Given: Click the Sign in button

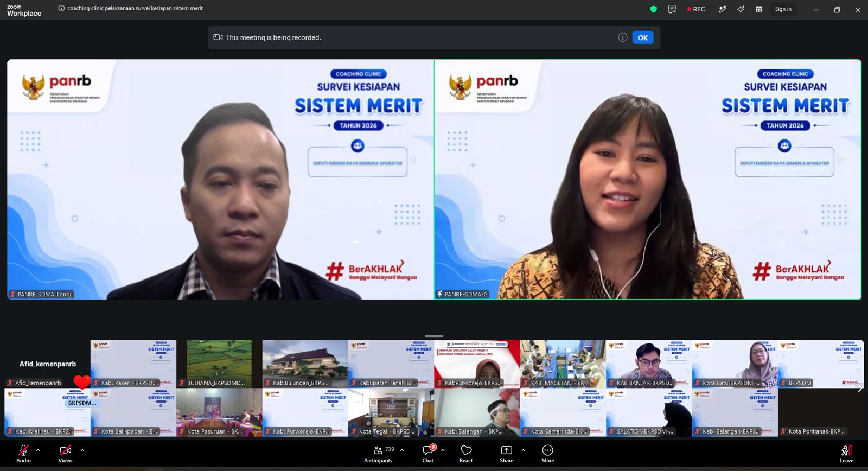Looking at the screenshot, I should coord(783,9).
